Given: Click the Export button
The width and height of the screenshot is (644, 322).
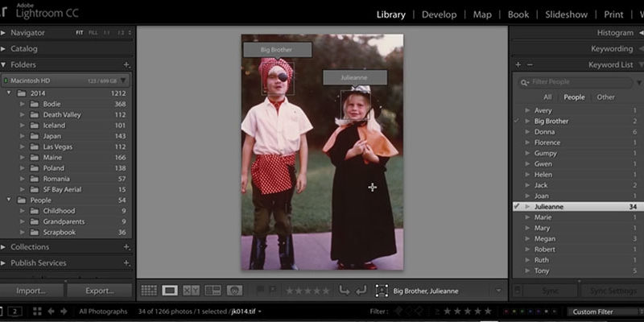Looking at the screenshot, I should [99, 291].
